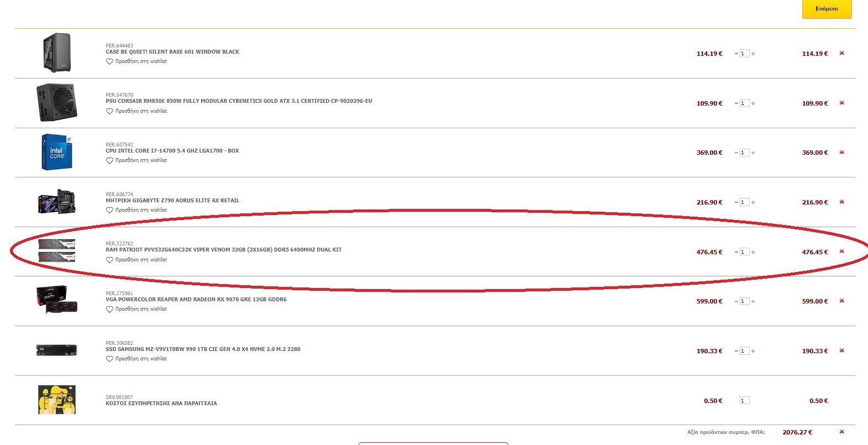The width and height of the screenshot is (868, 445).
Task: Focus the quantity field for the be quiet! case
Action: (745, 54)
